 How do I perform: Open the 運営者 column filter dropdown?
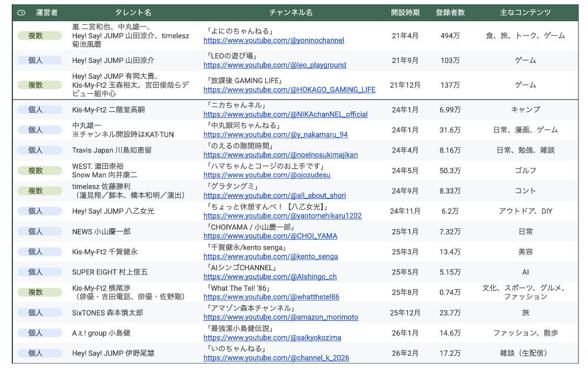pyautogui.click(x=22, y=11)
